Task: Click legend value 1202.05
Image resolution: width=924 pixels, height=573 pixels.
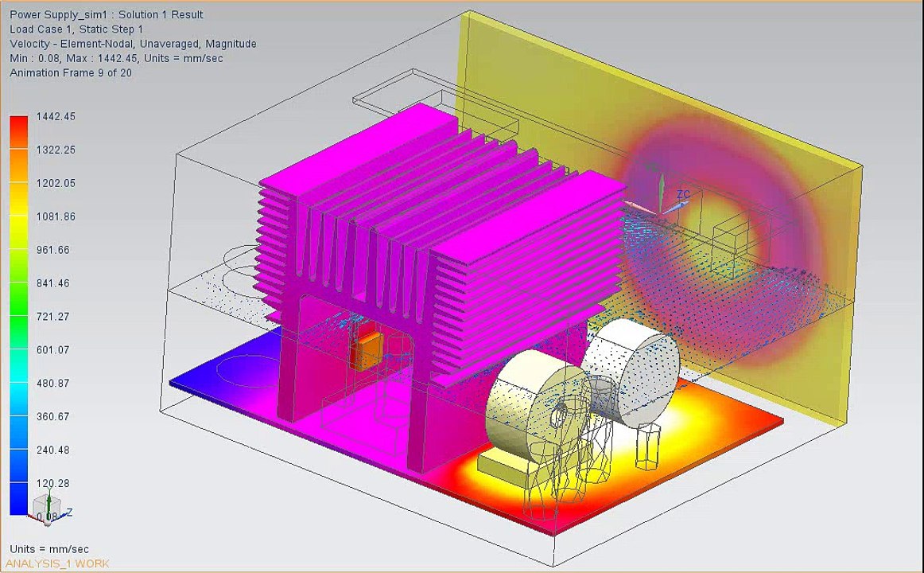Action: click(56, 183)
